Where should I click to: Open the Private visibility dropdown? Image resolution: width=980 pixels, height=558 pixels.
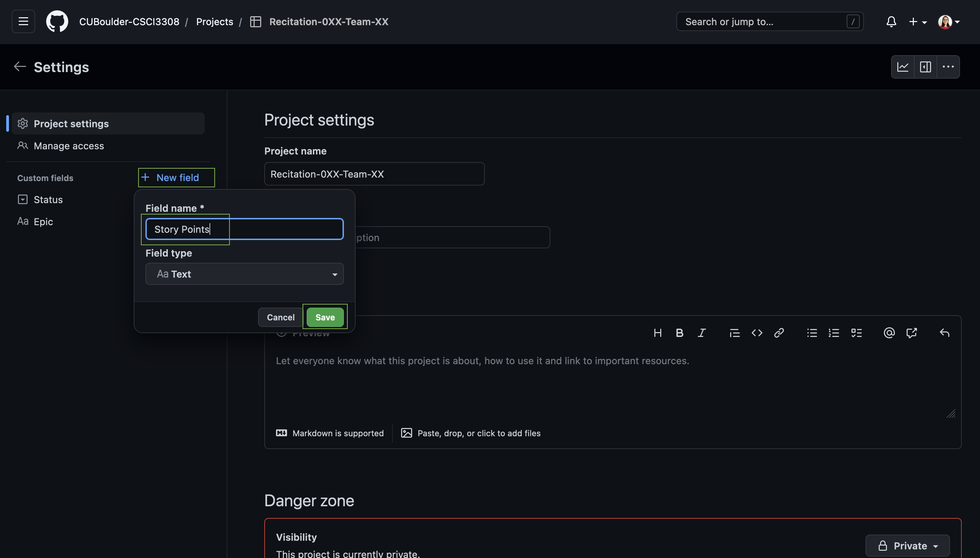pyautogui.click(x=908, y=545)
